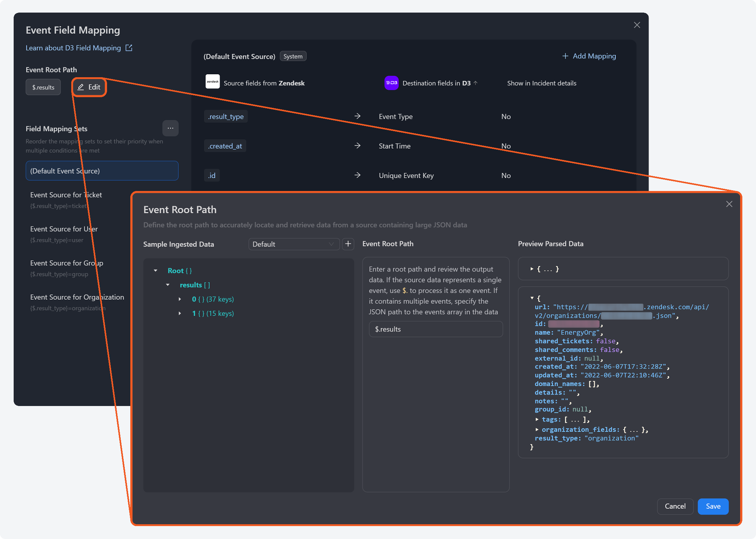Click the three-dots menu for Field Mapping Sets

click(x=170, y=128)
